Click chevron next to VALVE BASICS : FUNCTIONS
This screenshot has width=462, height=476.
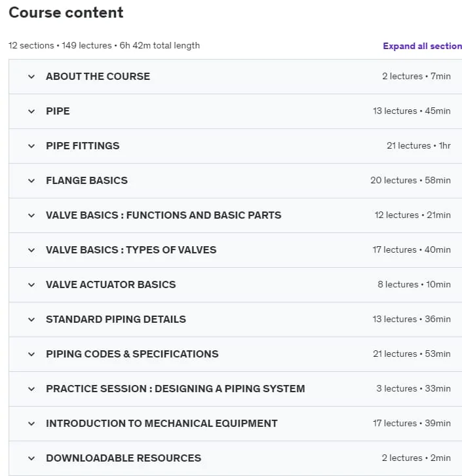tap(31, 215)
